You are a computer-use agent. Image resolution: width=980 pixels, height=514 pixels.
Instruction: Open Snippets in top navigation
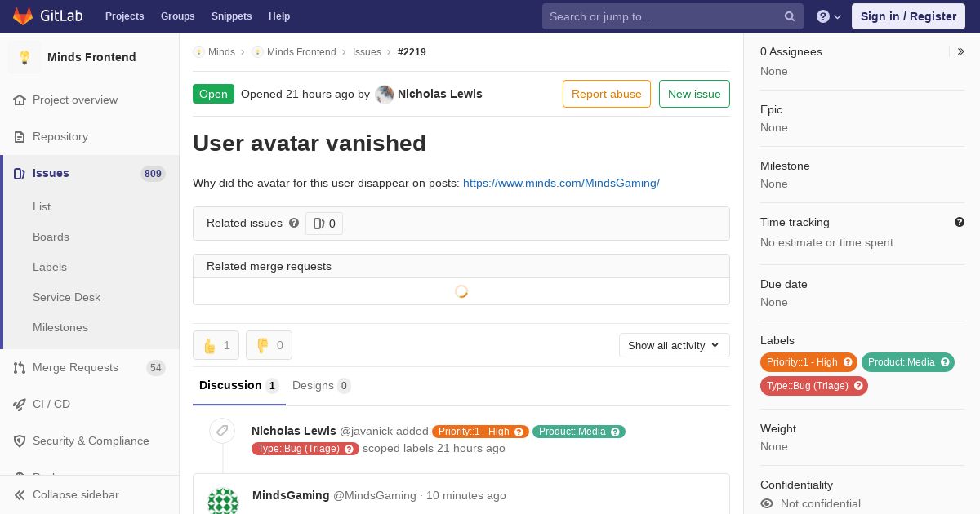(x=231, y=16)
